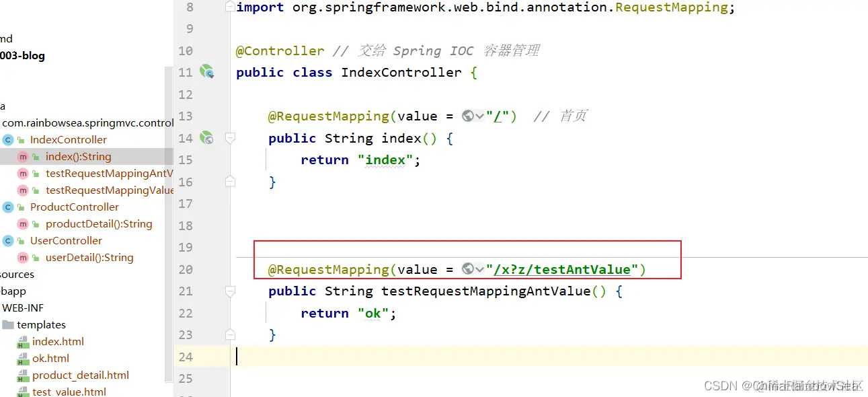Select testRequestMappingValue method in the tree
The image size is (868, 397).
pyautogui.click(x=110, y=190)
